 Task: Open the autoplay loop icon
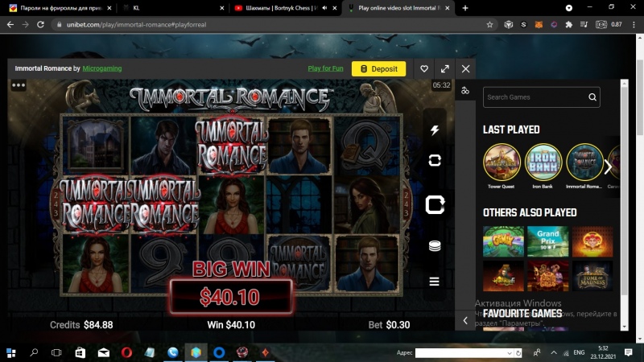(x=435, y=160)
